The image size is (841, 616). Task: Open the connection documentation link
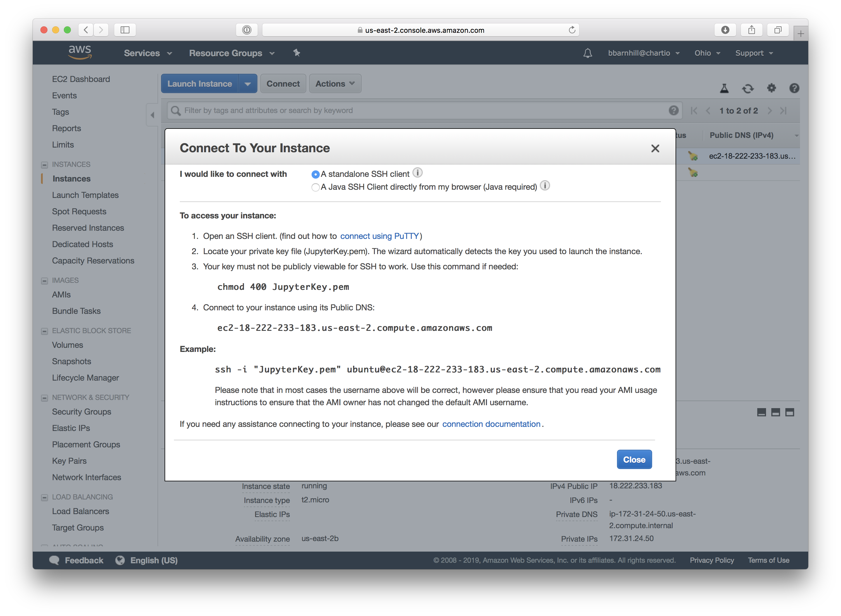pyautogui.click(x=491, y=424)
